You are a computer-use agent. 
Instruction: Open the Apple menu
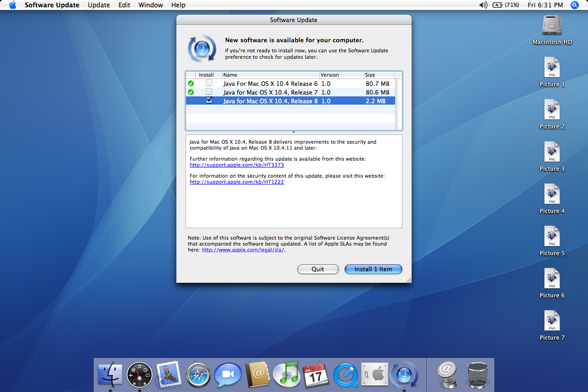(x=12, y=5)
